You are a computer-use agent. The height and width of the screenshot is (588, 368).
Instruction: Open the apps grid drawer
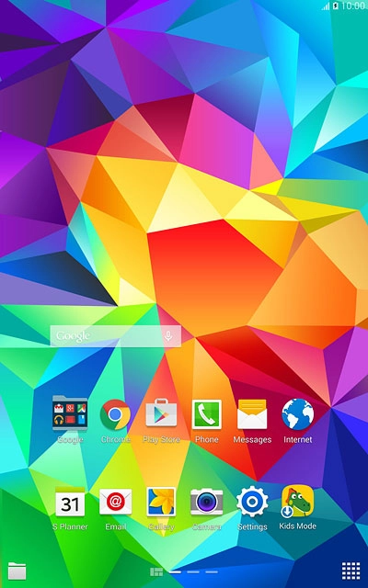(x=351, y=571)
